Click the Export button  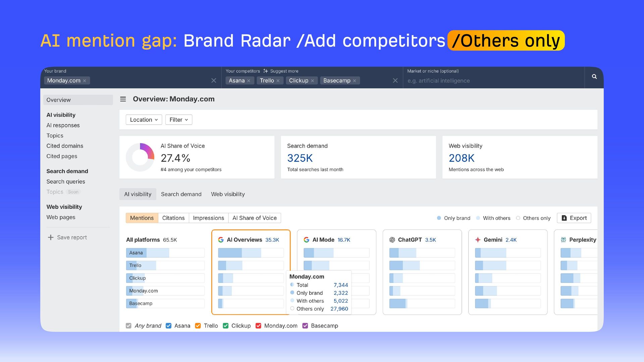[574, 218]
